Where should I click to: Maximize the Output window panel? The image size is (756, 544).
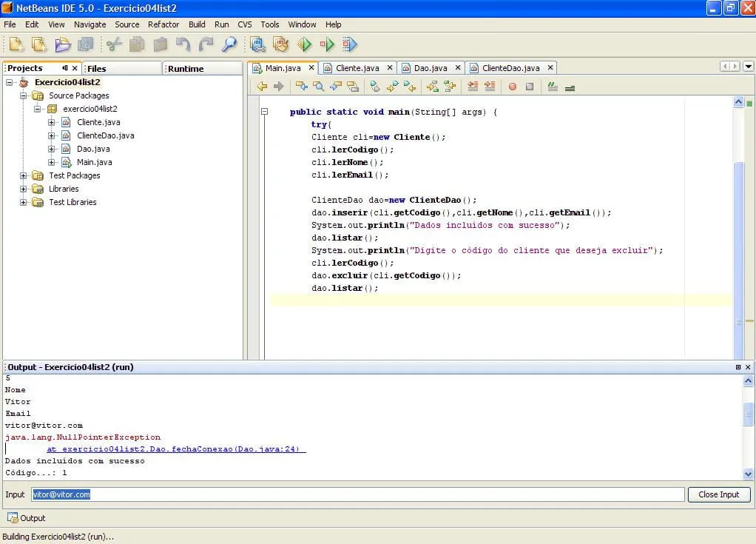coord(738,367)
